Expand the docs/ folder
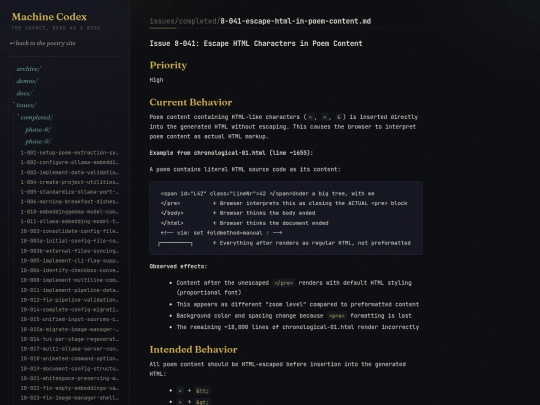Viewport: 540px width, 405px height. [x=24, y=93]
